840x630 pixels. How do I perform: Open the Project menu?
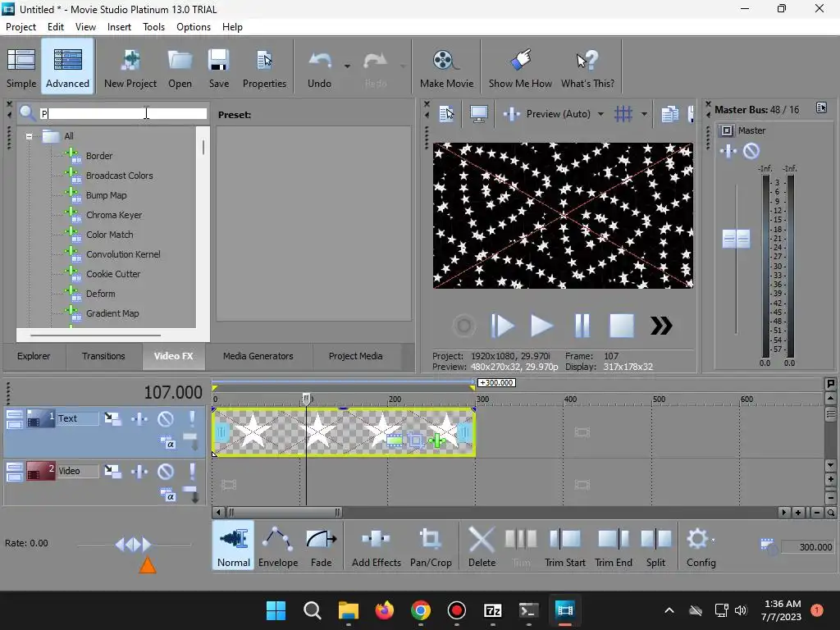pos(21,27)
